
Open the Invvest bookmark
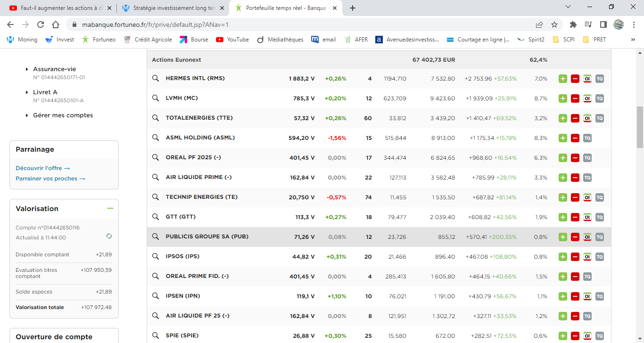coord(60,40)
